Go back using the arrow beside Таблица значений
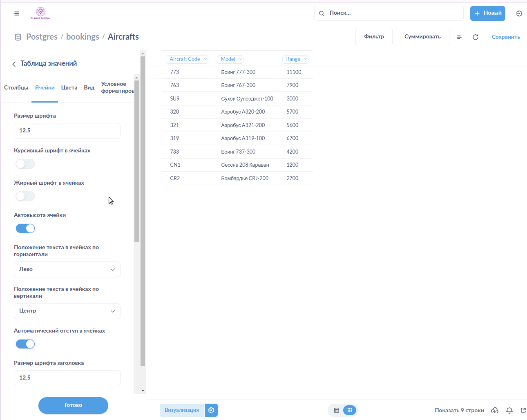Screen dimensions: 527x420 14,64
